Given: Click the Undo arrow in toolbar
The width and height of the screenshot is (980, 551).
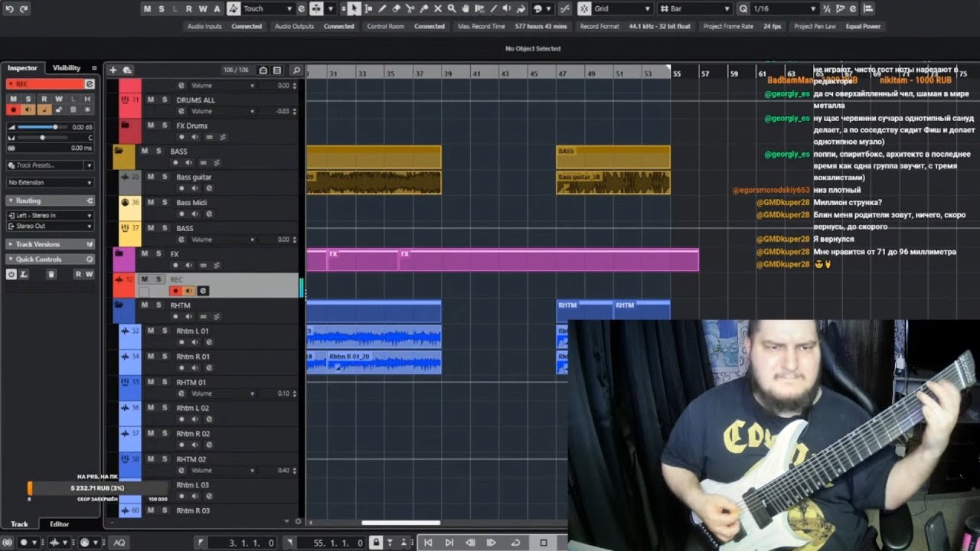Looking at the screenshot, I should coord(9,8).
